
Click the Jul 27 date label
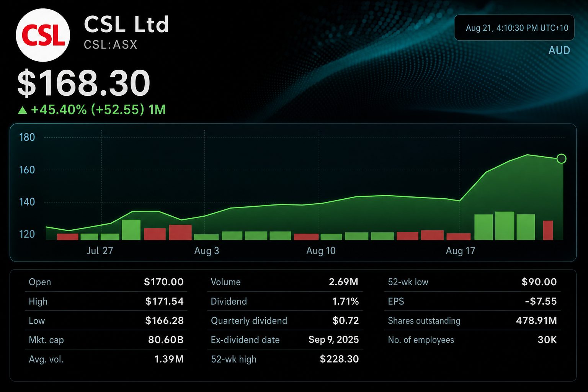click(x=100, y=251)
